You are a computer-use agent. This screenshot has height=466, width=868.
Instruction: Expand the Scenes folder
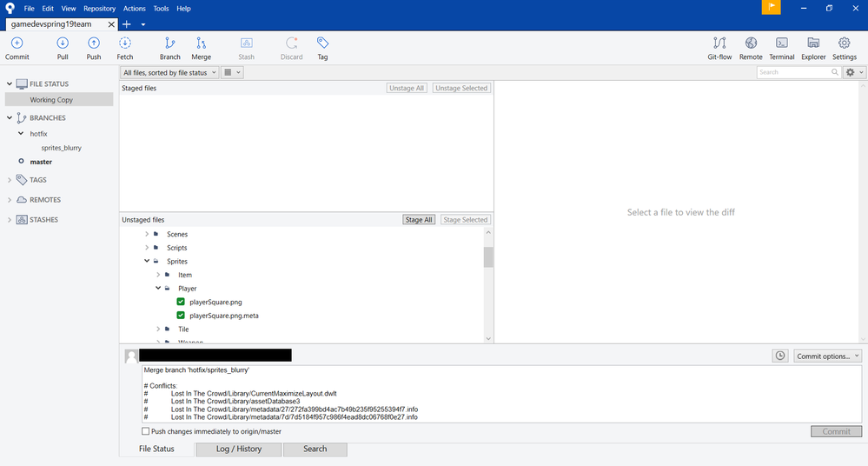(x=147, y=234)
